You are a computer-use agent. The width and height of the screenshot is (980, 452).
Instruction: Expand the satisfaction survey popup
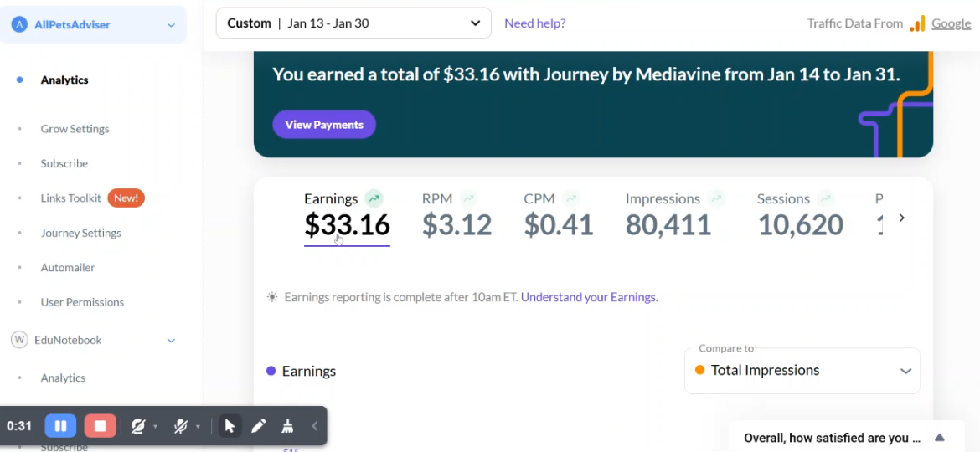(939, 438)
